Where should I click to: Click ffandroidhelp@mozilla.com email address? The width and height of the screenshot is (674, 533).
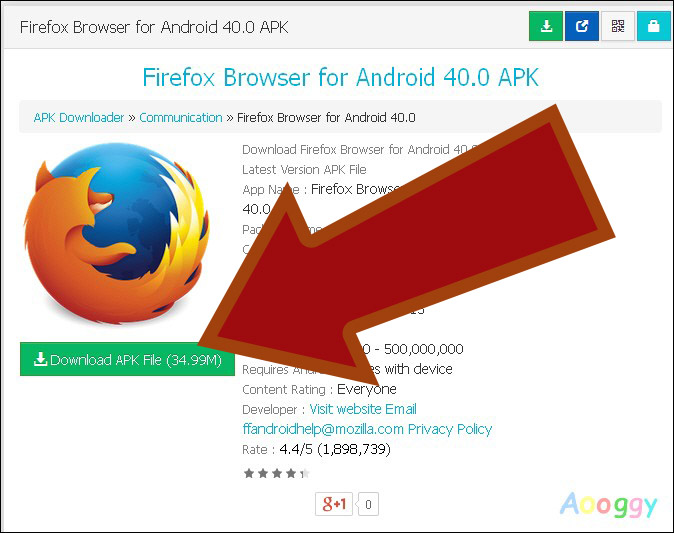(323, 429)
